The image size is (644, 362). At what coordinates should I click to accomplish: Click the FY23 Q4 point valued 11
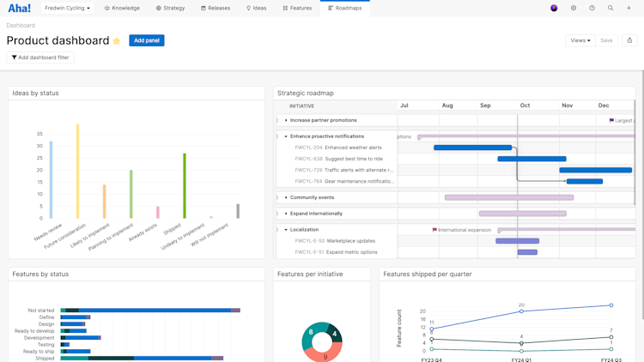[x=431, y=329]
